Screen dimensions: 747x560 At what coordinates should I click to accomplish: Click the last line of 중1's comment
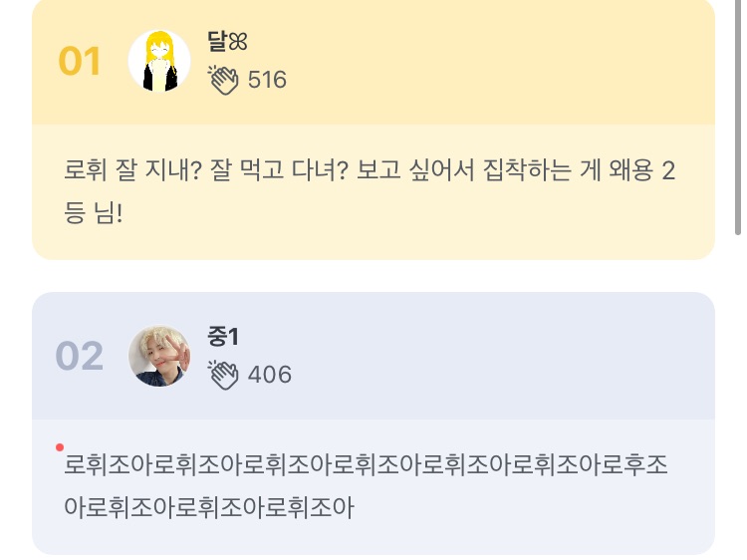pos(209,508)
